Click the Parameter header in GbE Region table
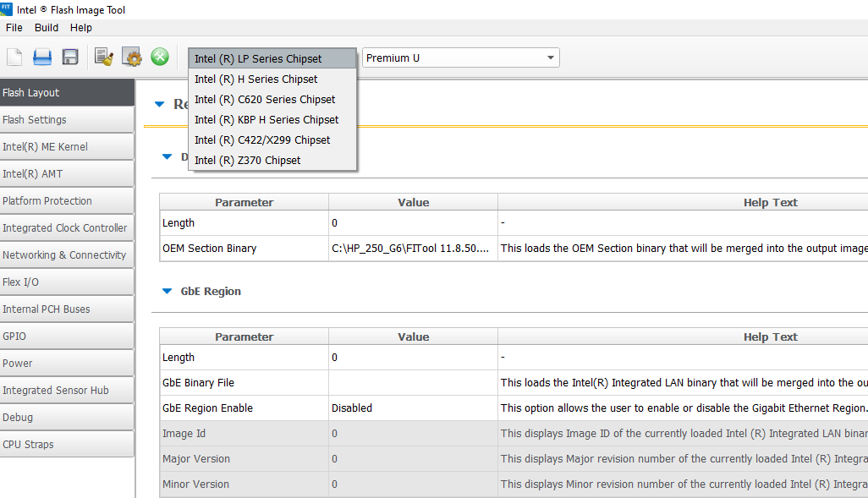This screenshot has width=868, height=498. pyautogui.click(x=244, y=337)
